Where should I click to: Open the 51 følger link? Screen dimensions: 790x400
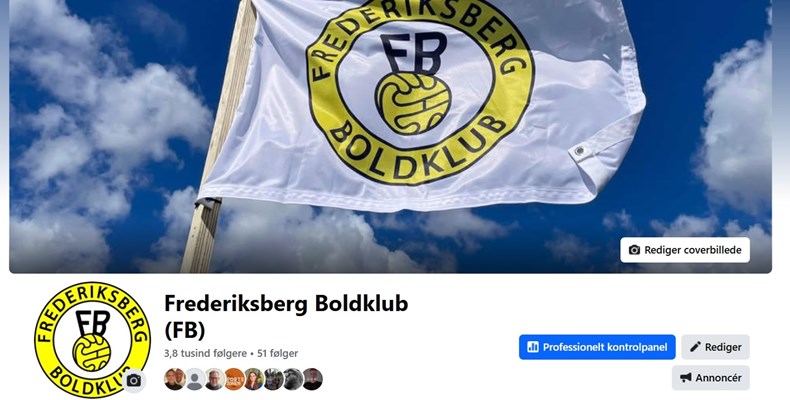(x=278, y=354)
